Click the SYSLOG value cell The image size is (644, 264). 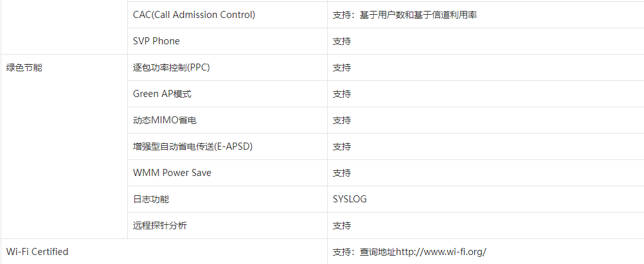485,199
